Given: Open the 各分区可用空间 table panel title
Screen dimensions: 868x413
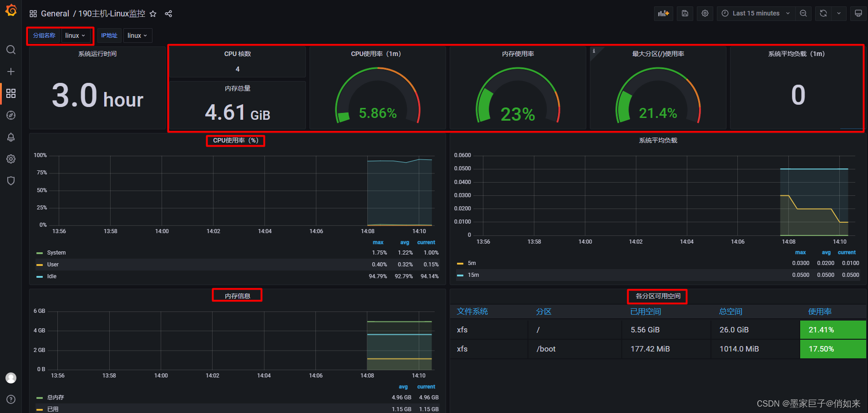Looking at the screenshot, I should [x=658, y=296].
